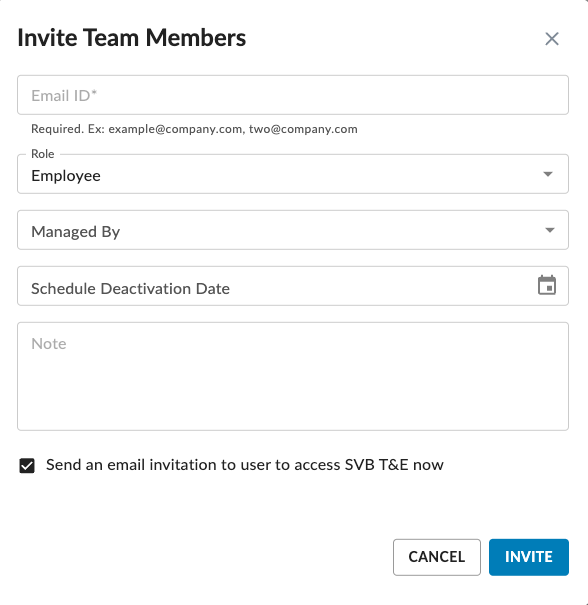Click the "Note" placeholder text
588x605 pixels.
click(x=49, y=344)
